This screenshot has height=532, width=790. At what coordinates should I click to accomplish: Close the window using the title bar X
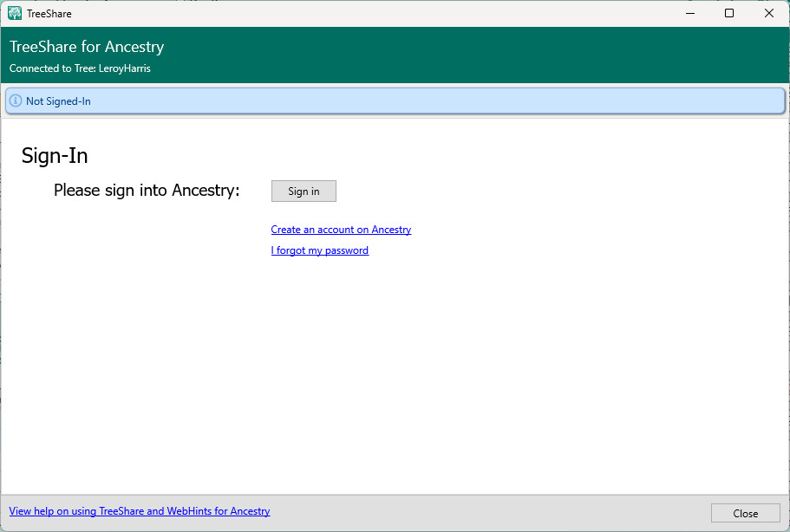click(x=769, y=13)
